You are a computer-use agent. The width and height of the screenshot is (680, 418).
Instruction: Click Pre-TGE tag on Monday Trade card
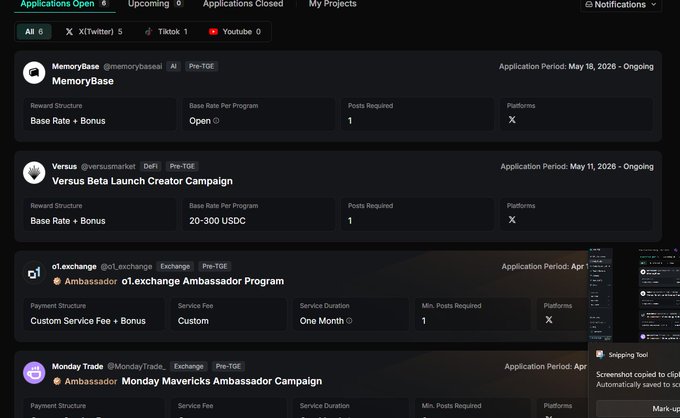coord(228,367)
